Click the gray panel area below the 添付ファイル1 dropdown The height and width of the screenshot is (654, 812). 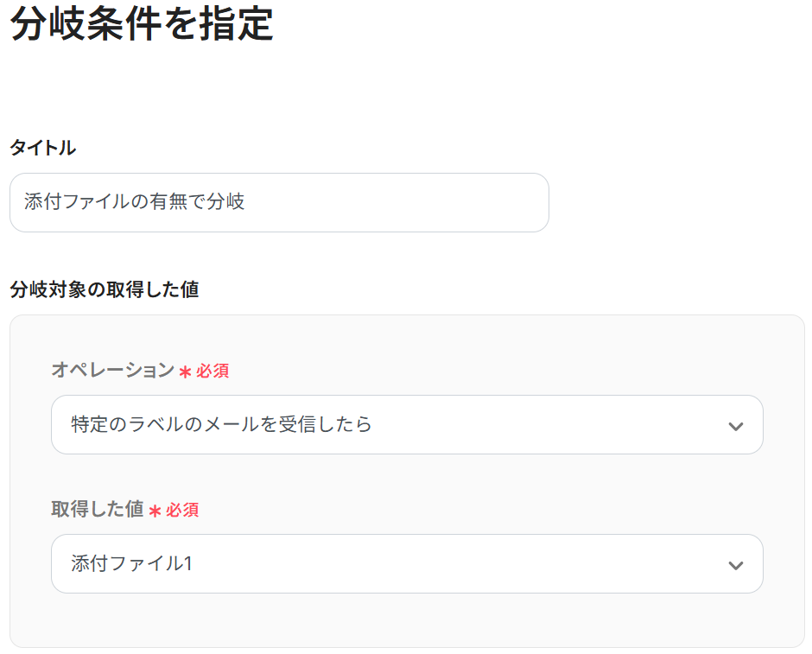click(407, 619)
